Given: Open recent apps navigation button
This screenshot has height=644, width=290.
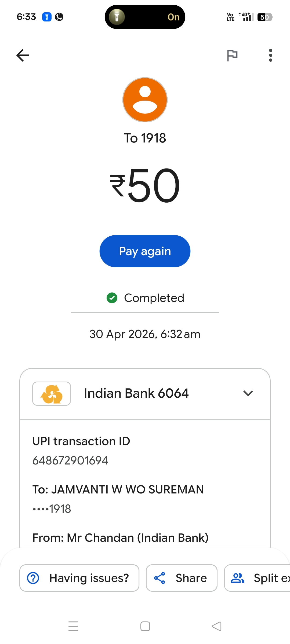Looking at the screenshot, I should click(x=73, y=626).
